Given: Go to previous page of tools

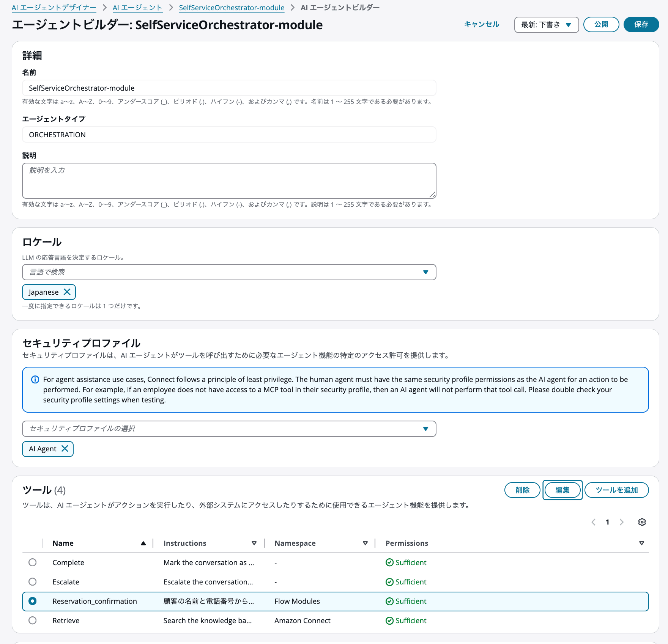Looking at the screenshot, I should 594,522.
